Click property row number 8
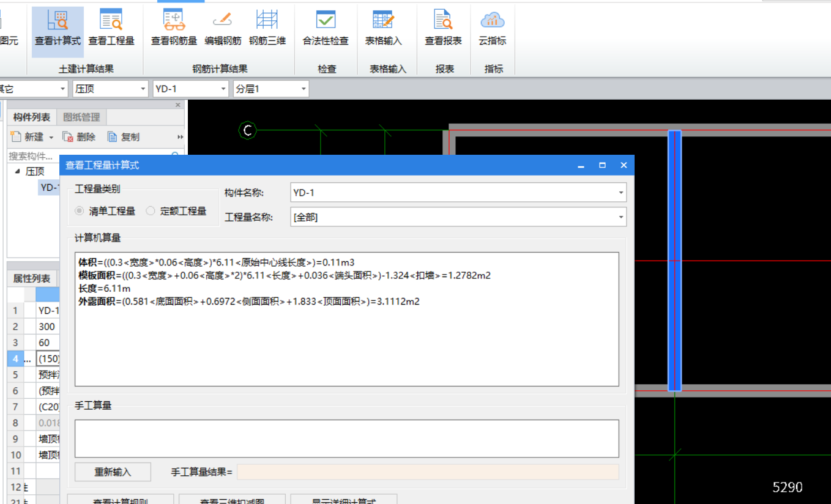Viewport: 831px width, 504px height. [x=15, y=423]
